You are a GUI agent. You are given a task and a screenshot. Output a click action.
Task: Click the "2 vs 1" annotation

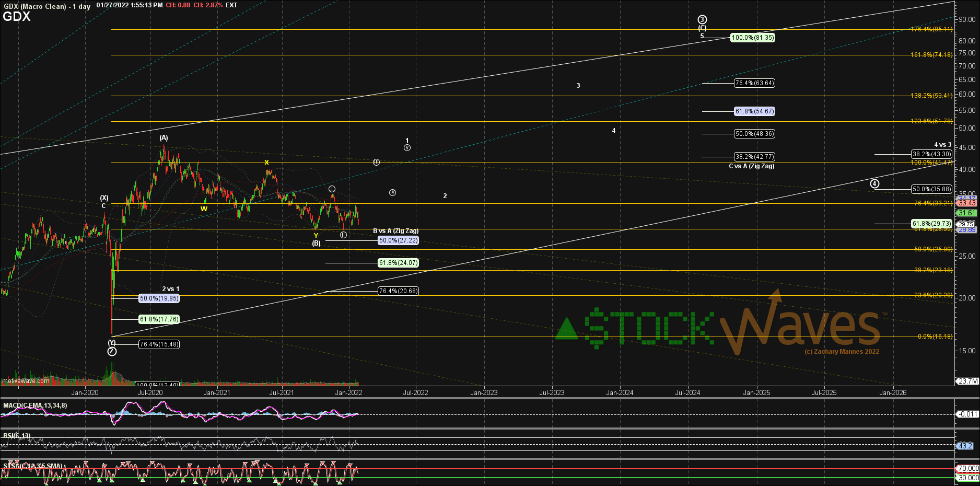coord(170,289)
